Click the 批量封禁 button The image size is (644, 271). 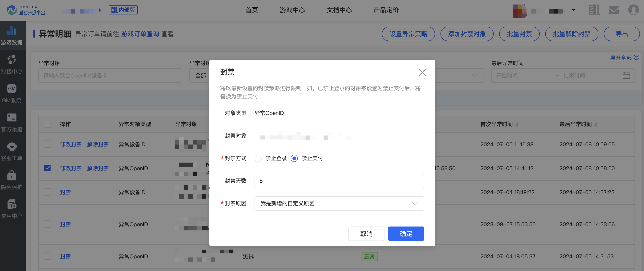point(519,34)
